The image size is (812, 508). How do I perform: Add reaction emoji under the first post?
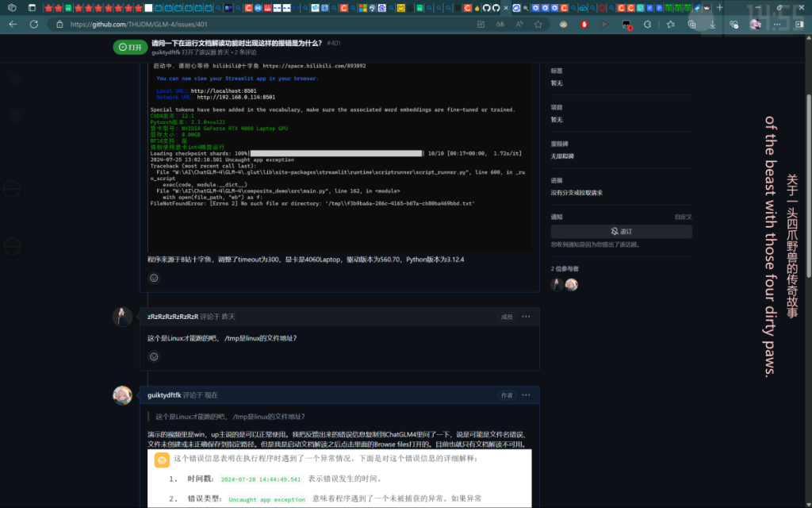coord(154,278)
